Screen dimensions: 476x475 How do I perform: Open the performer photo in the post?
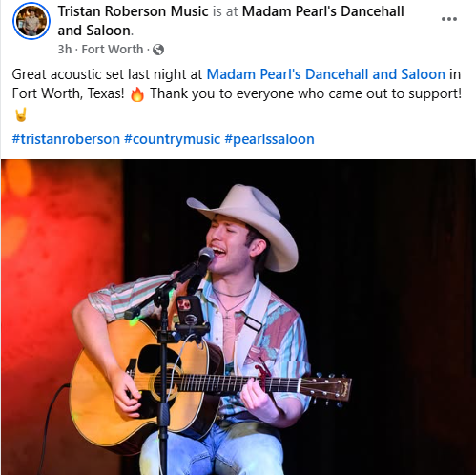238,317
